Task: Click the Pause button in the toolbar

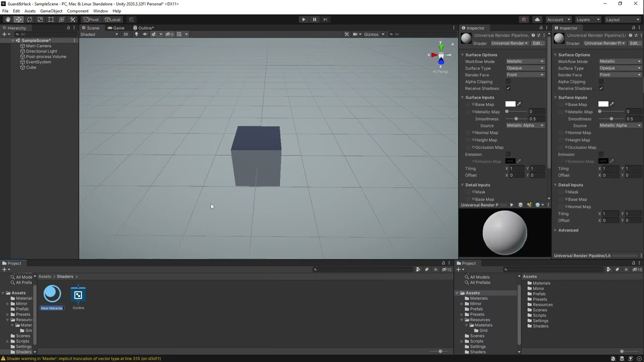Action: click(314, 20)
